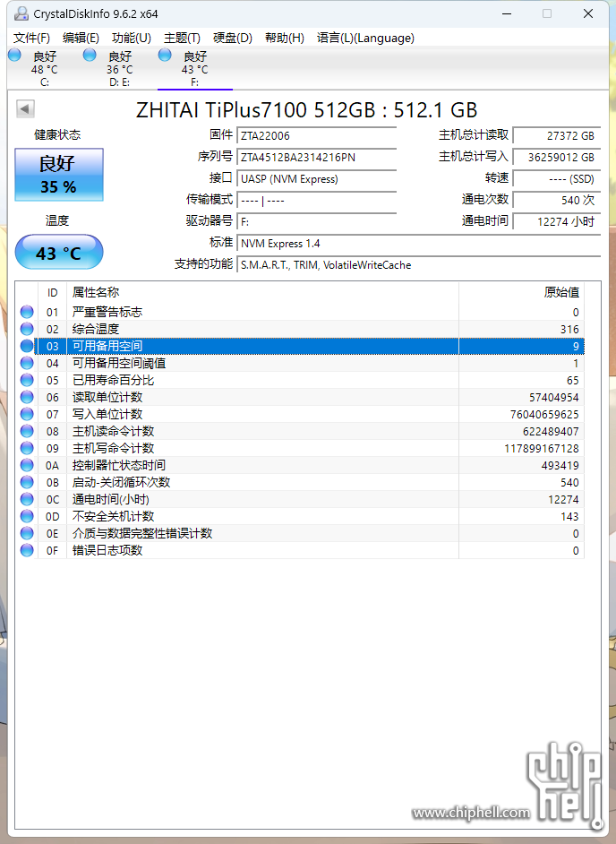Select the 控制器忙状态时间 attribute row
The image size is (616, 844).
tap(300, 465)
